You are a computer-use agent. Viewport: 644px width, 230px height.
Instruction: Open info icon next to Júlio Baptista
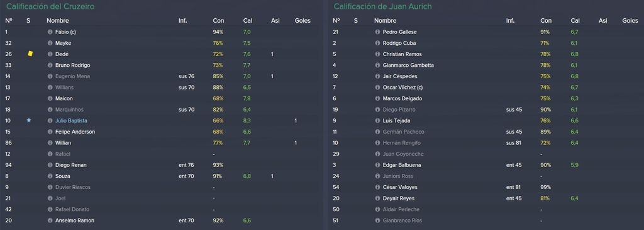coord(50,120)
